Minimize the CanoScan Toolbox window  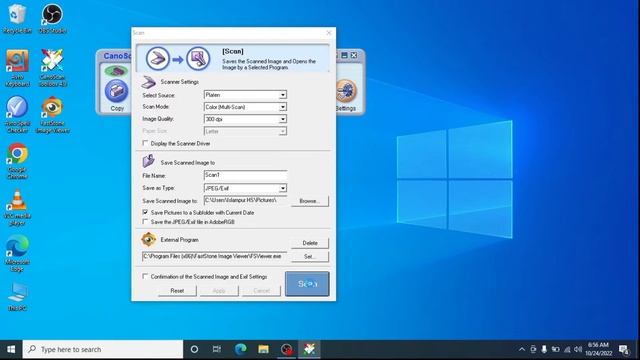(x=344, y=55)
